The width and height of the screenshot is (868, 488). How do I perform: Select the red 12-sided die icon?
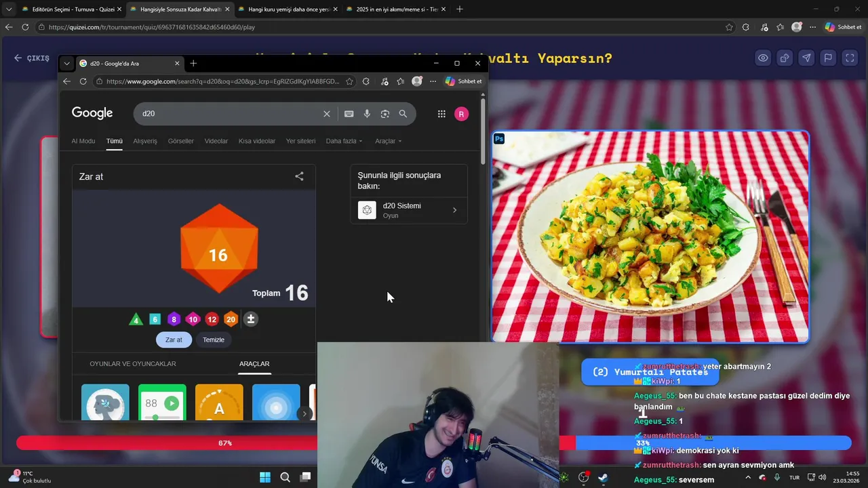coord(212,319)
